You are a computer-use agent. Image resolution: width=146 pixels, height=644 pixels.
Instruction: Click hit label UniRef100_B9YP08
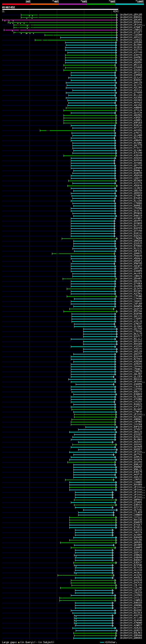[131, 161]
